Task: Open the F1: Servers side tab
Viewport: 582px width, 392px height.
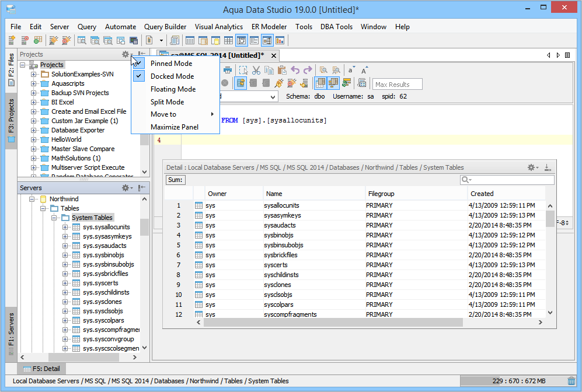Action: tap(11, 334)
